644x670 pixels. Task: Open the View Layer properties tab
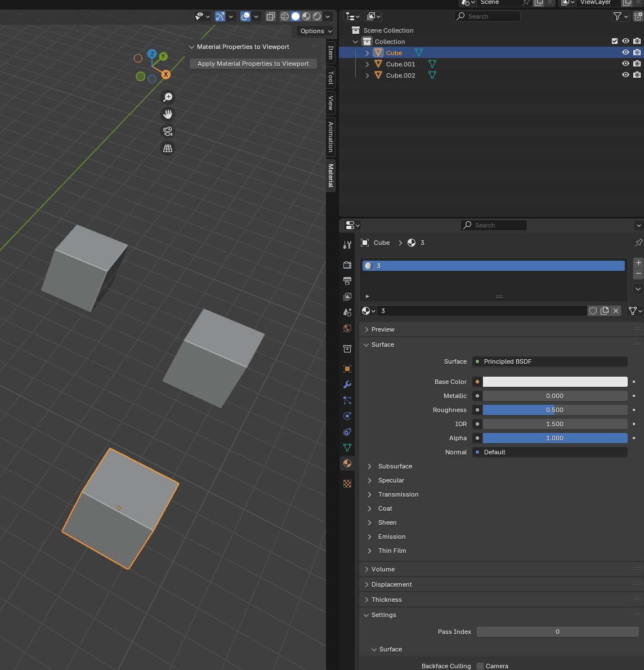347,297
